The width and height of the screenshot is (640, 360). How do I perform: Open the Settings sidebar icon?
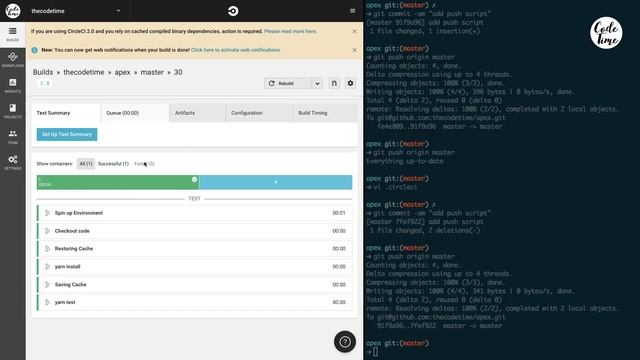tap(13, 162)
